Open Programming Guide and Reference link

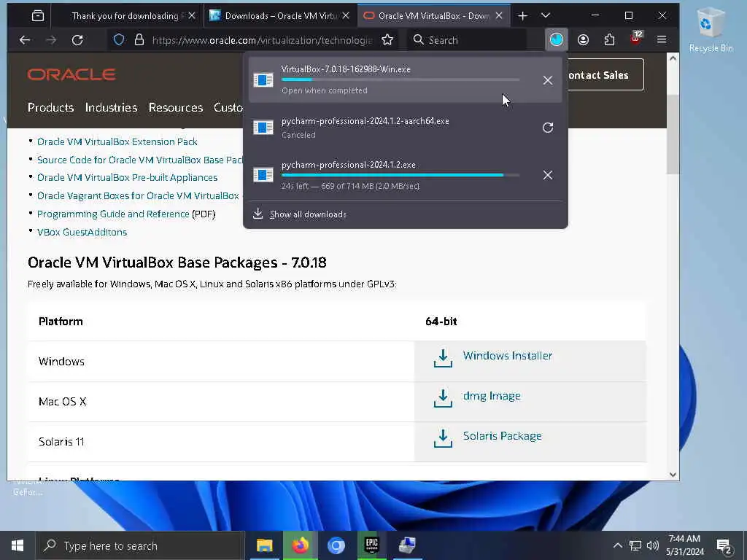pyautogui.click(x=113, y=214)
